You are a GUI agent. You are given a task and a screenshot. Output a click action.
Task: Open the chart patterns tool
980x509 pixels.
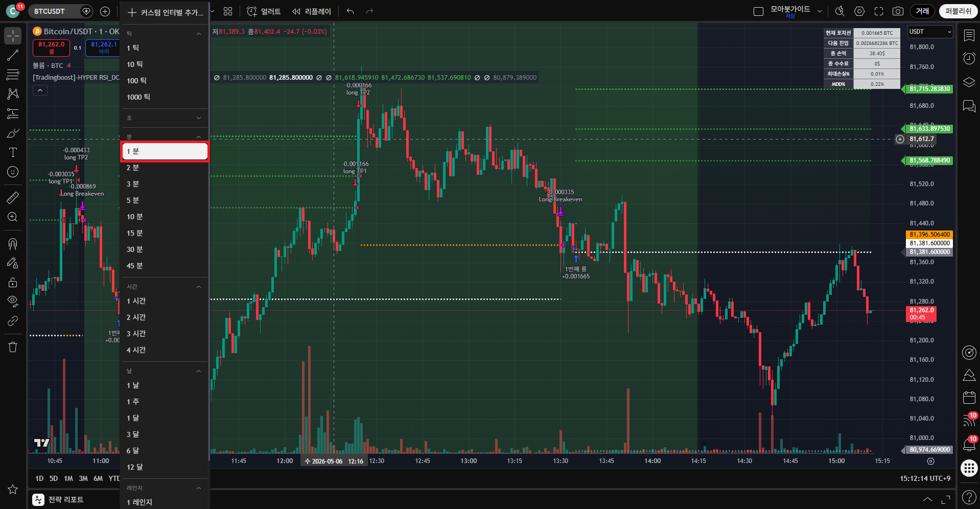13,94
